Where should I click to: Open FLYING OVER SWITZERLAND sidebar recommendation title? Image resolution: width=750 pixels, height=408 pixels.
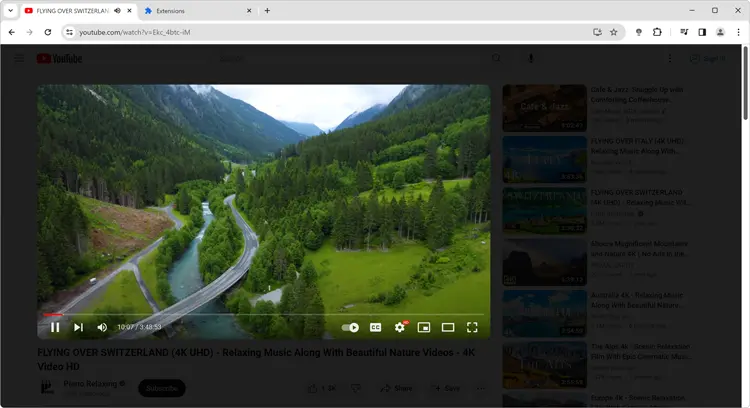(x=640, y=197)
